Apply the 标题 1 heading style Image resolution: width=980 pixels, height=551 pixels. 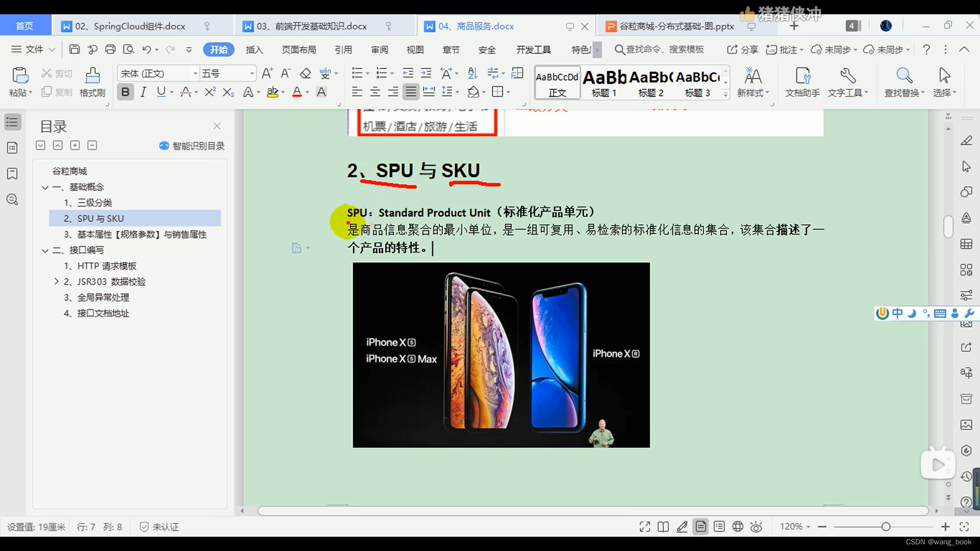(x=604, y=82)
